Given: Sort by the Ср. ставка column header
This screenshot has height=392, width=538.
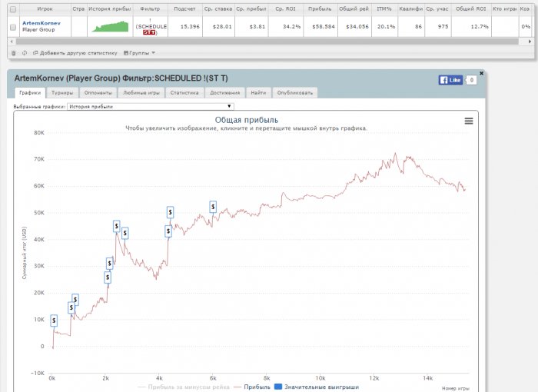Looking at the screenshot, I should [218, 9].
